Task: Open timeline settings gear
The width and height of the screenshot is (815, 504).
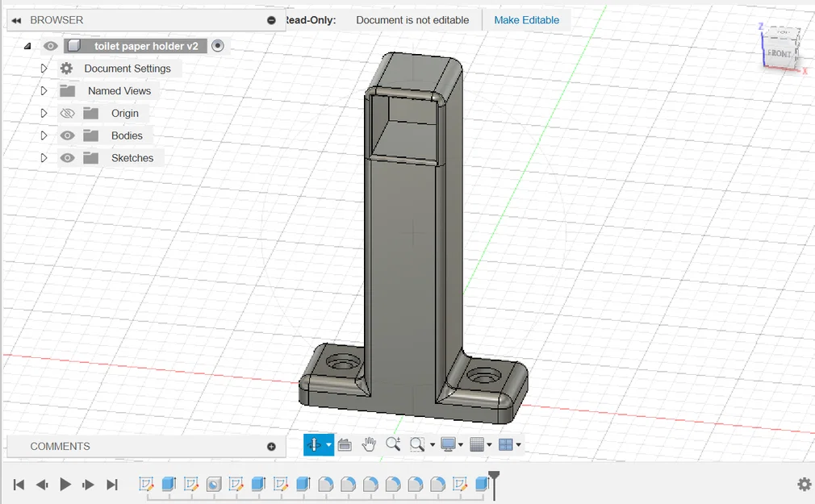Action: 805,485
